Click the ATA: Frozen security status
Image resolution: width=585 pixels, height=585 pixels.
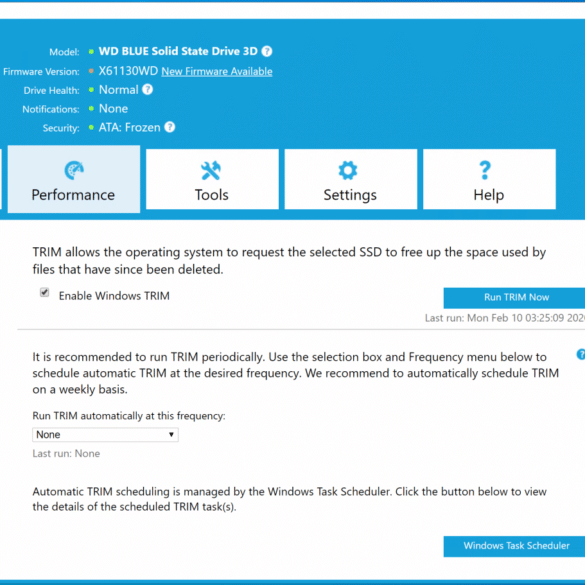(x=129, y=128)
